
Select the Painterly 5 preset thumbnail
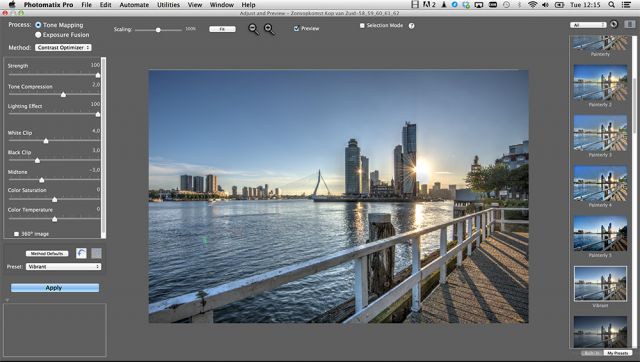(600, 233)
